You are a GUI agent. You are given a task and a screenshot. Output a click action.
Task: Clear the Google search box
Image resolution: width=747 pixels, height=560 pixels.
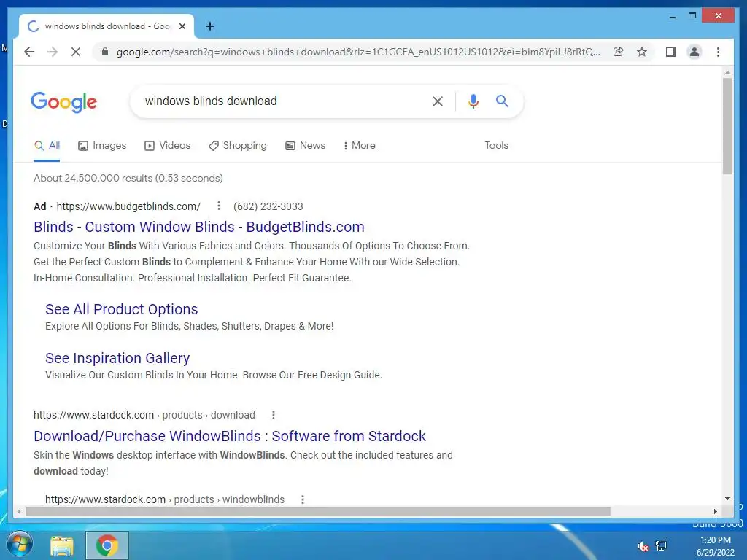[x=438, y=101]
